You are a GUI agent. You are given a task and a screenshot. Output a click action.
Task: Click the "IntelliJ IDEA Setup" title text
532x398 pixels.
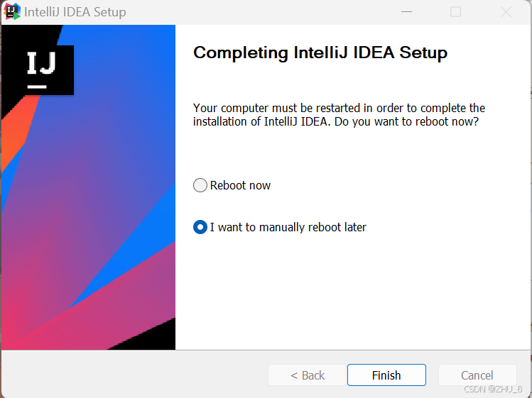click(75, 12)
